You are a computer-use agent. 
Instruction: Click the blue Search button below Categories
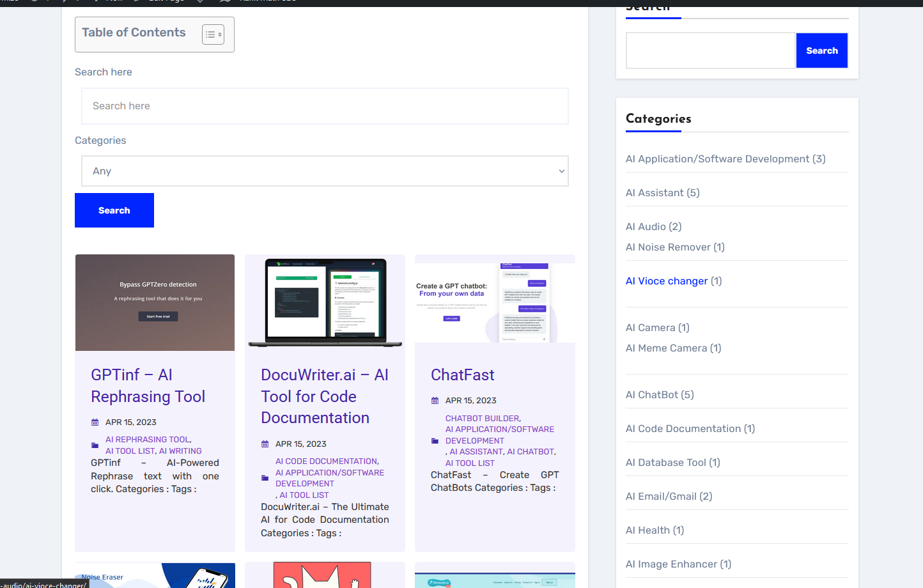tap(114, 210)
